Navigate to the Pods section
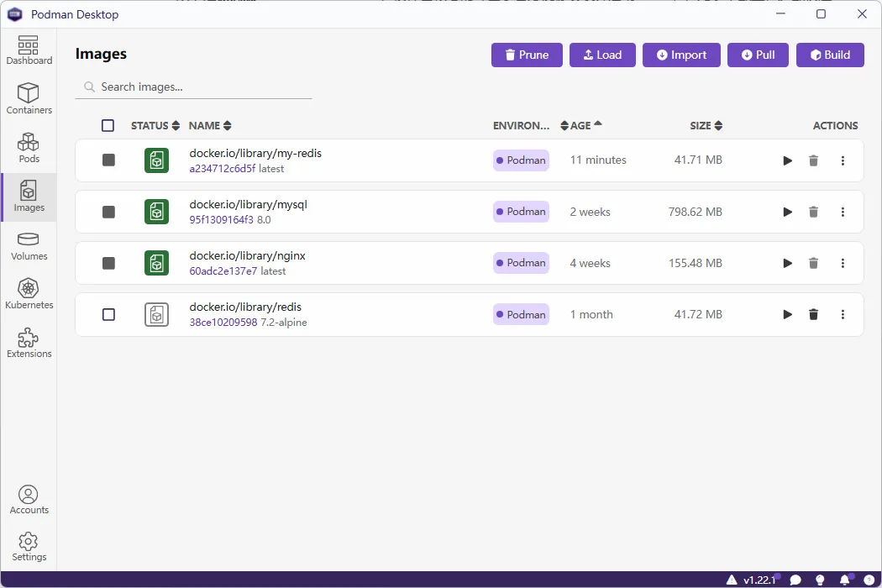The height and width of the screenshot is (588, 882). tap(29, 147)
